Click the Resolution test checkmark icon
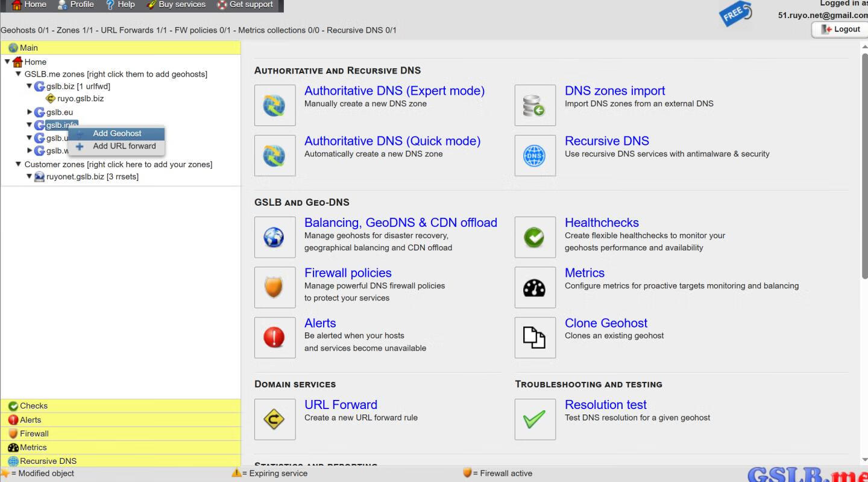Screen dimensions: 868x482 coord(535,419)
